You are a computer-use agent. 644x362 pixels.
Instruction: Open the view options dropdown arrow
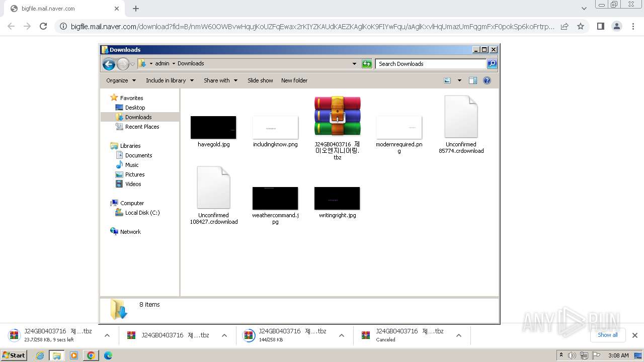point(459,80)
